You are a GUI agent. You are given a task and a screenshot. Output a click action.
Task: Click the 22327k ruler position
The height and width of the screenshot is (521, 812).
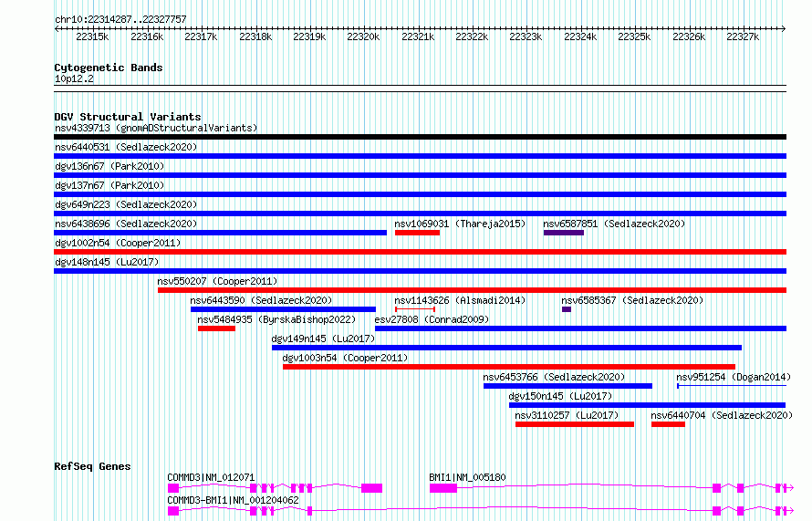(x=743, y=36)
